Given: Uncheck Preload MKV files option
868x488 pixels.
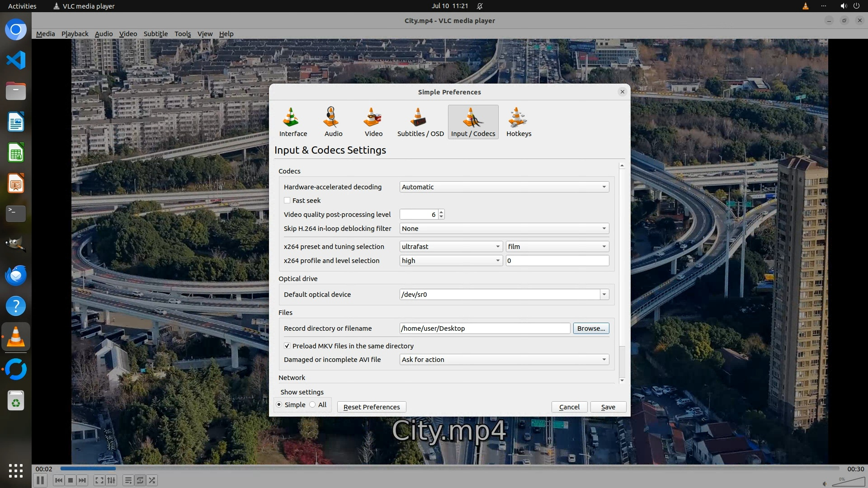Looking at the screenshot, I should click(x=287, y=346).
